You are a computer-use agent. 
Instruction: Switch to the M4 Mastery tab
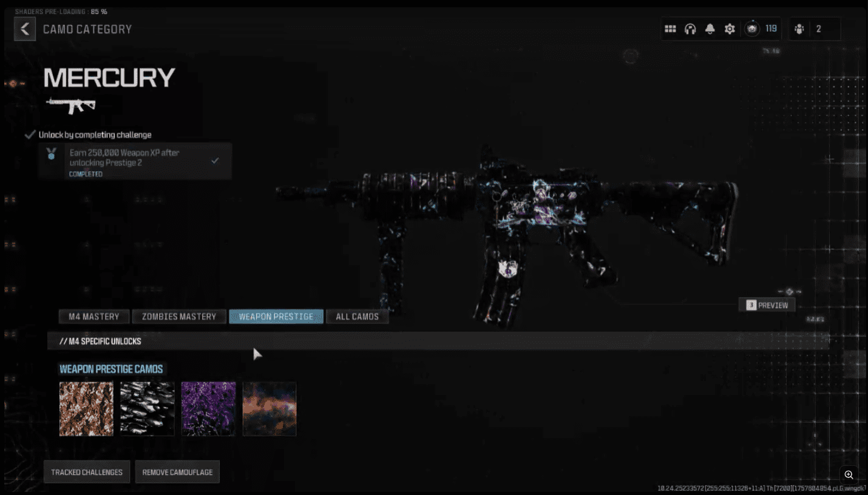point(94,317)
